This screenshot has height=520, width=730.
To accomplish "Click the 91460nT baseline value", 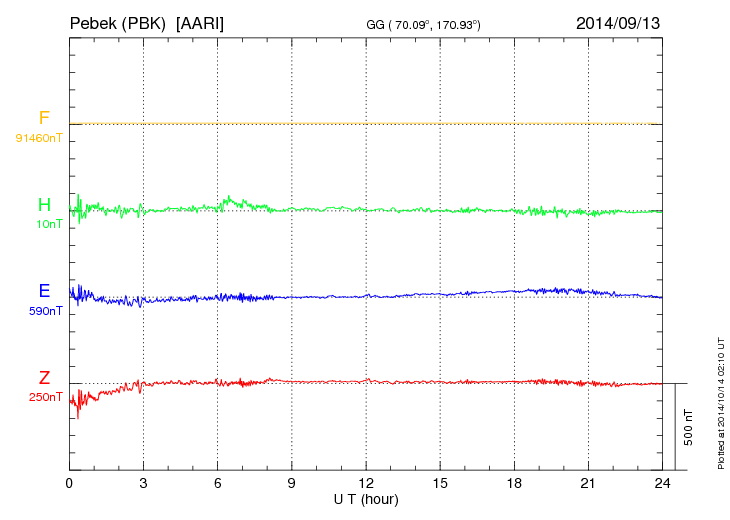I will (38, 137).
